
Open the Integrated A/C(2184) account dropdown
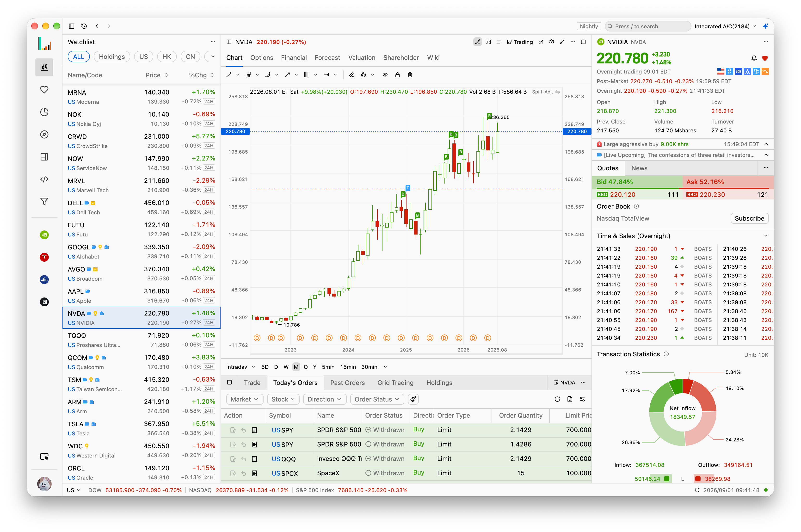(x=725, y=26)
